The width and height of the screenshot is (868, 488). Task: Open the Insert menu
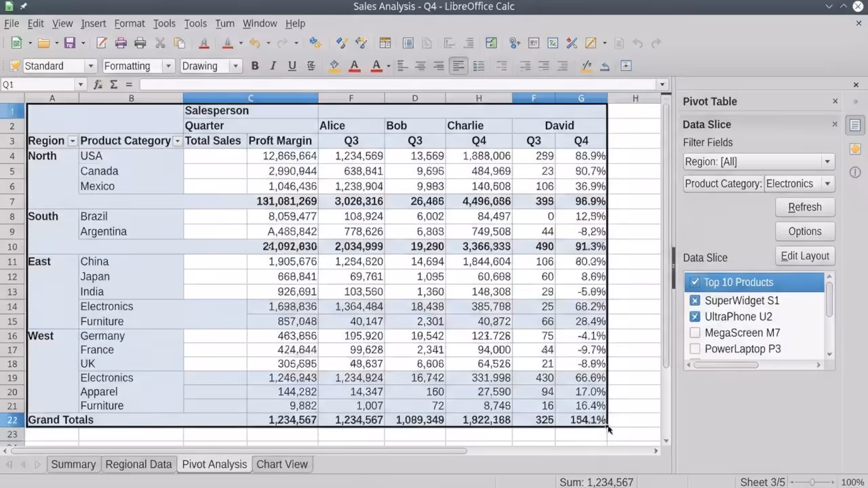(93, 23)
